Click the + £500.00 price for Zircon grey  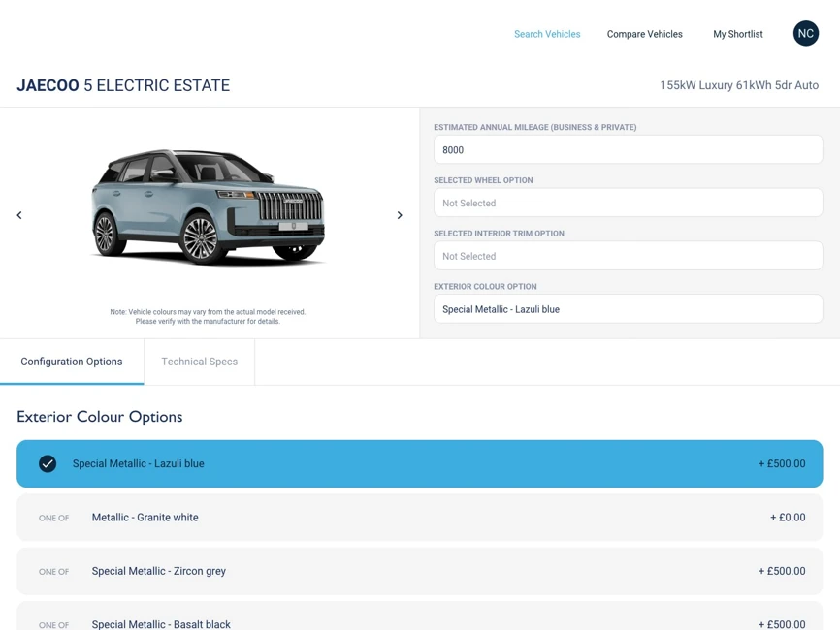(x=782, y=571)
